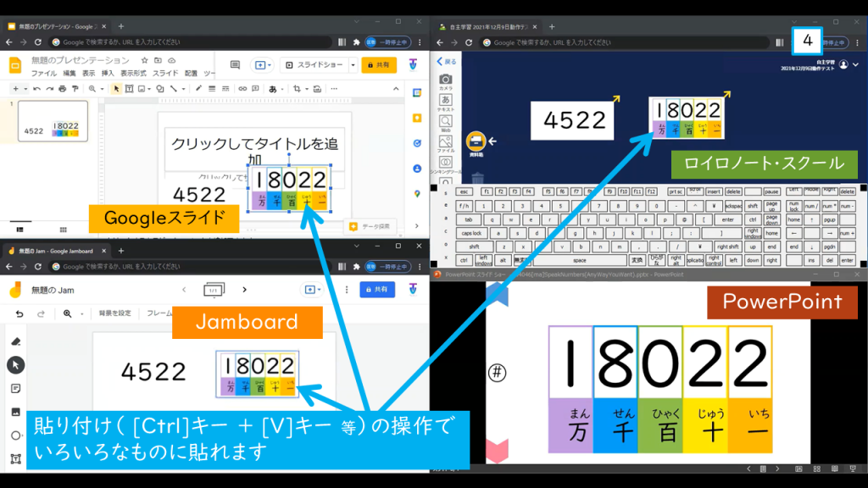Click 背景を設定 in the Jamboard toolbar

coord(115,313)
